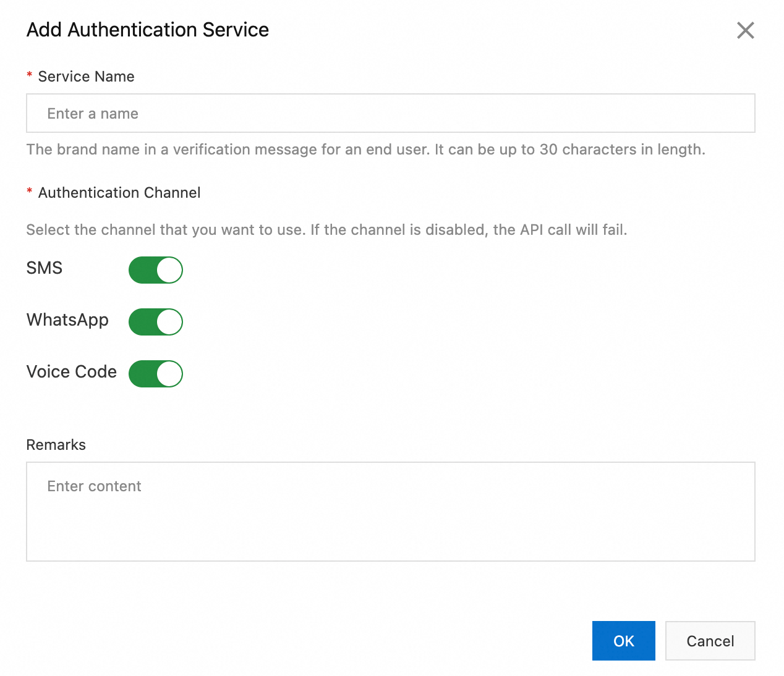Click the SMS channel label text
Image resolution: width=784 pixels, height=676 pixels.
tap(45, 268)
